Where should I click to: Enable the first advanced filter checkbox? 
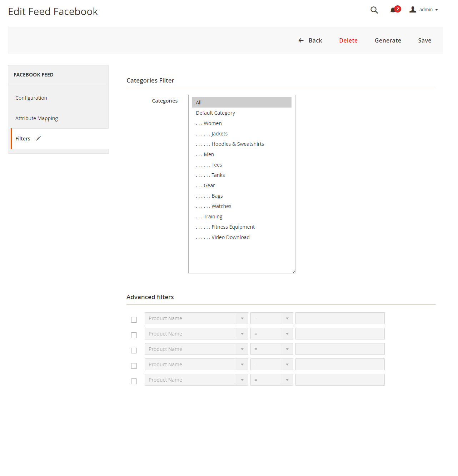[134, 320]
